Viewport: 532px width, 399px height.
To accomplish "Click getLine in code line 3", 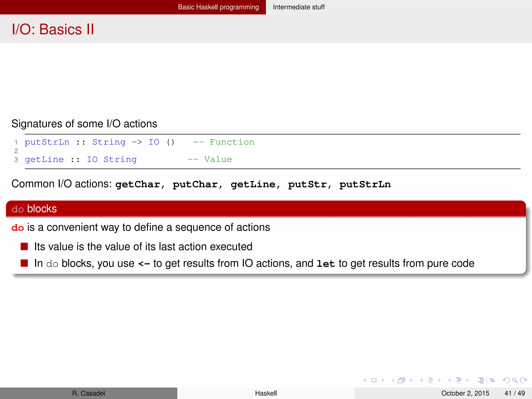I will pos(44,159).
